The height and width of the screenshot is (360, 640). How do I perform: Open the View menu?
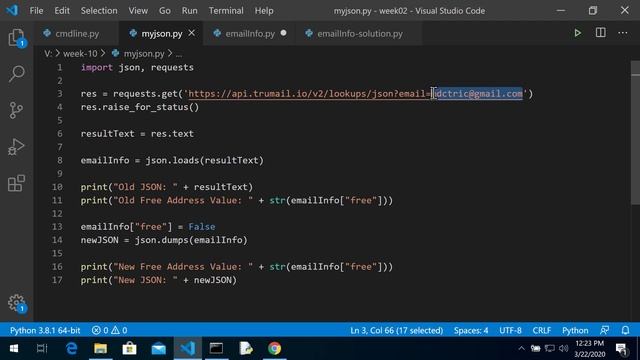(x=138, y=11)
